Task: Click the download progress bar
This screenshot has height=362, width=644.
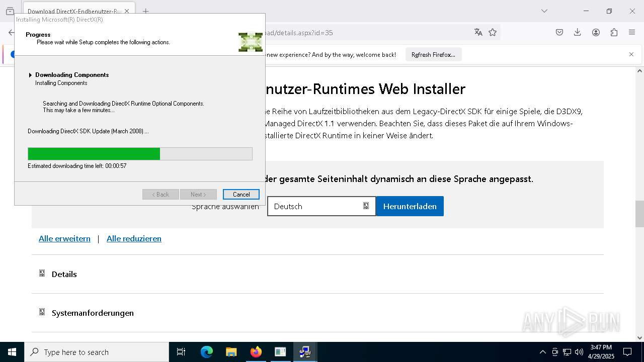Action: 140,154
